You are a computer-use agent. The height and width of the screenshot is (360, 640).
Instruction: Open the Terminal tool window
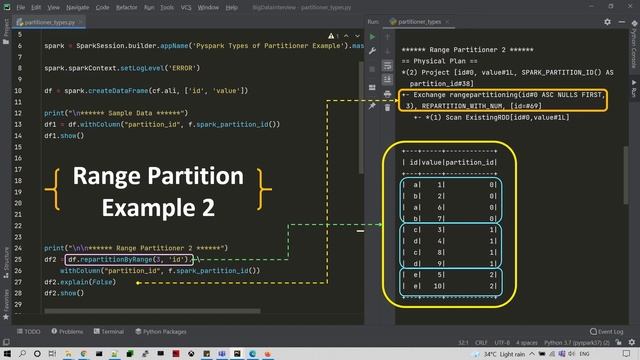pyautogui.click(x=109, y=332)
